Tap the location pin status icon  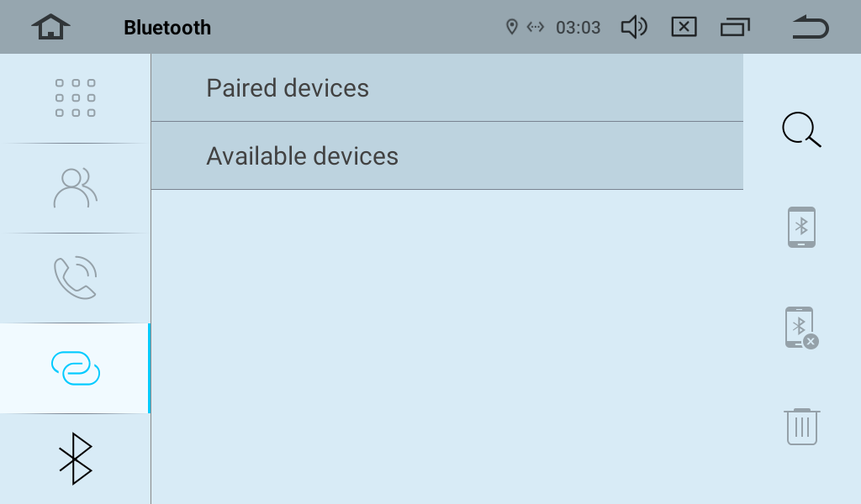tap(511, 28)
